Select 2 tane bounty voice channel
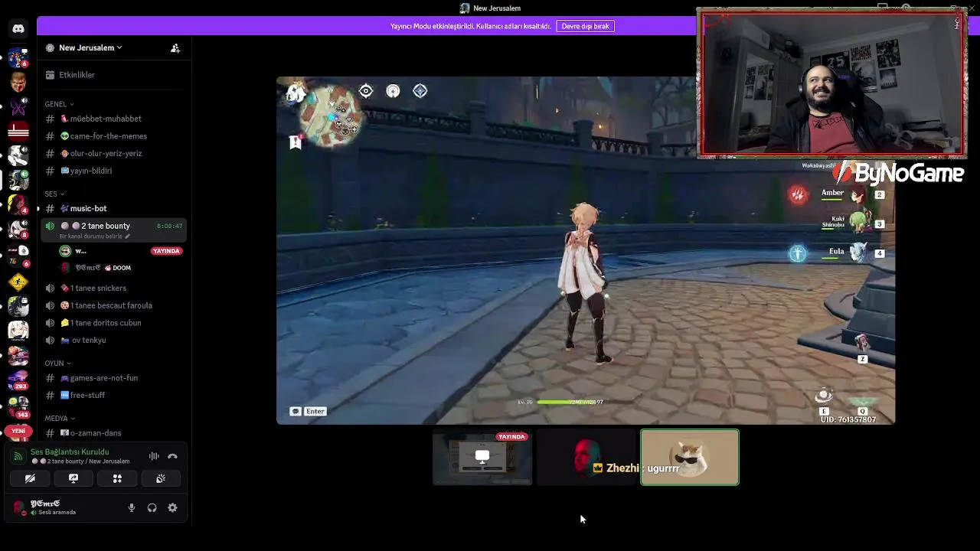 click(113, 229)
